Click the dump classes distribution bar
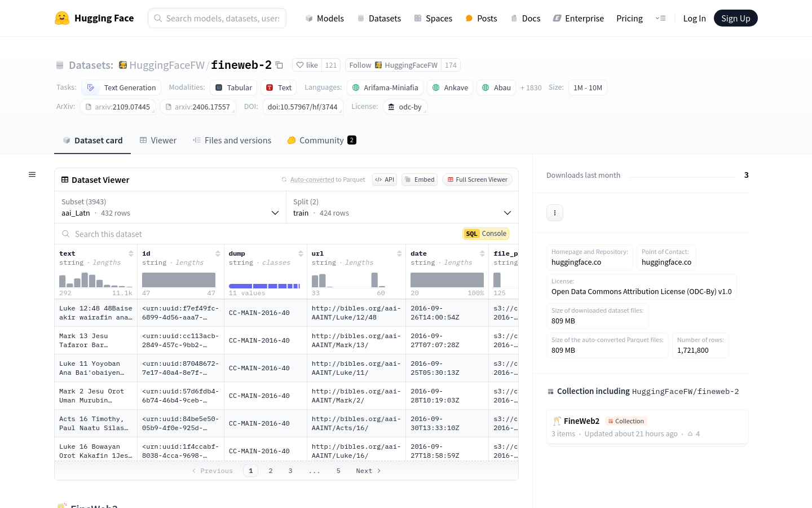 (x=264, y=286)
